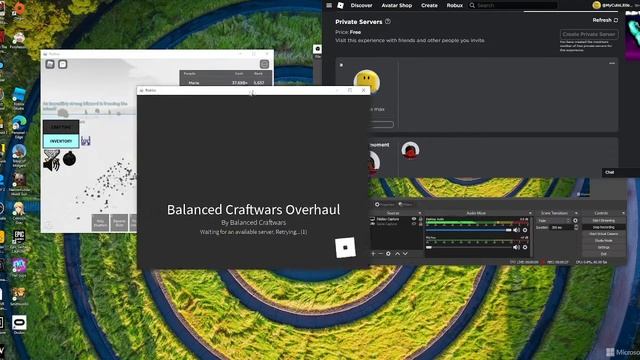Open Avatar Shop in Roblox nav
640x360 pixels.
(x=396, y=5)
